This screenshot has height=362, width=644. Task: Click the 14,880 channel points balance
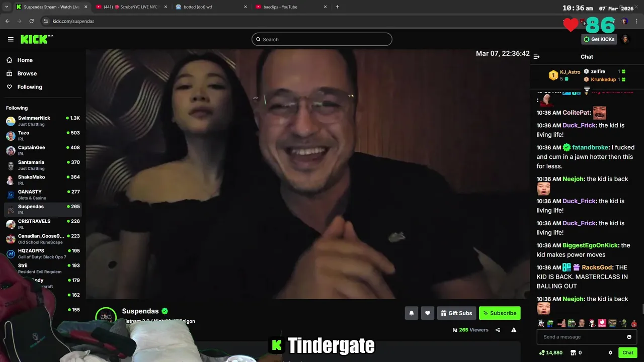(550, 352)
